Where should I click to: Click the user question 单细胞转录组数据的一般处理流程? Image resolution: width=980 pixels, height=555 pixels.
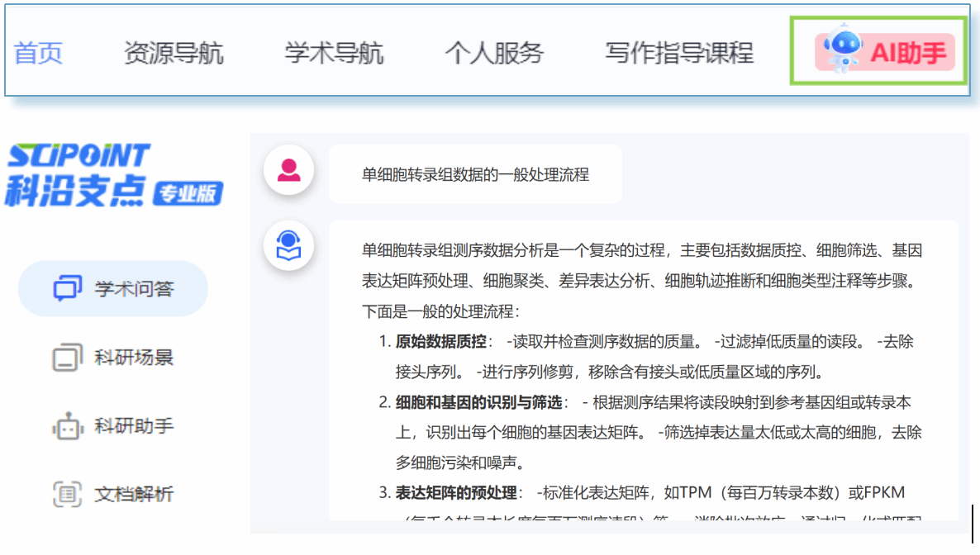coord(475,174)
